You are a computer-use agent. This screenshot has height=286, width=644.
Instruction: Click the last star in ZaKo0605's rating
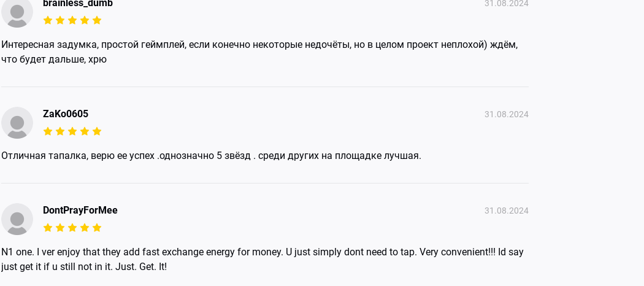(97, 131)
